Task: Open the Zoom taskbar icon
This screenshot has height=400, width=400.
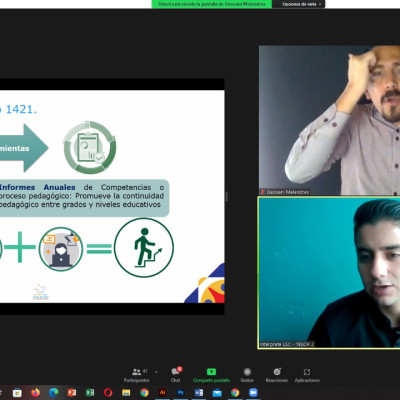Action: pyautogui.click(x=253, y=393)
